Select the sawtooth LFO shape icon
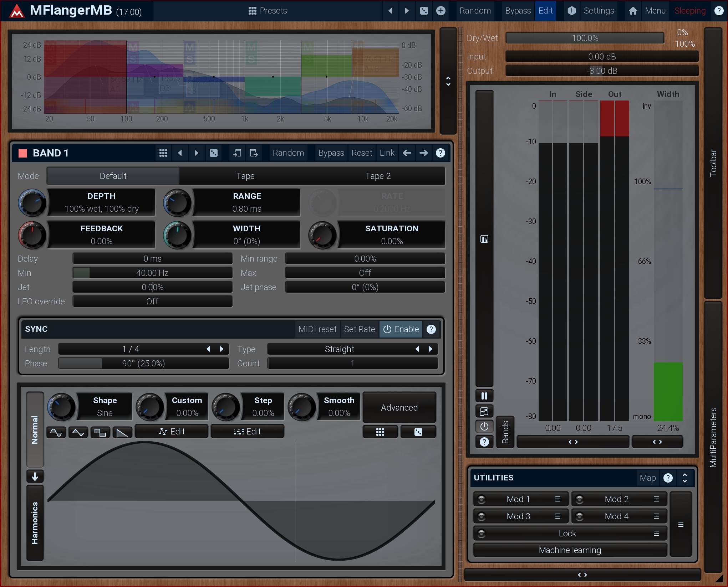 [x=122, y=432]
